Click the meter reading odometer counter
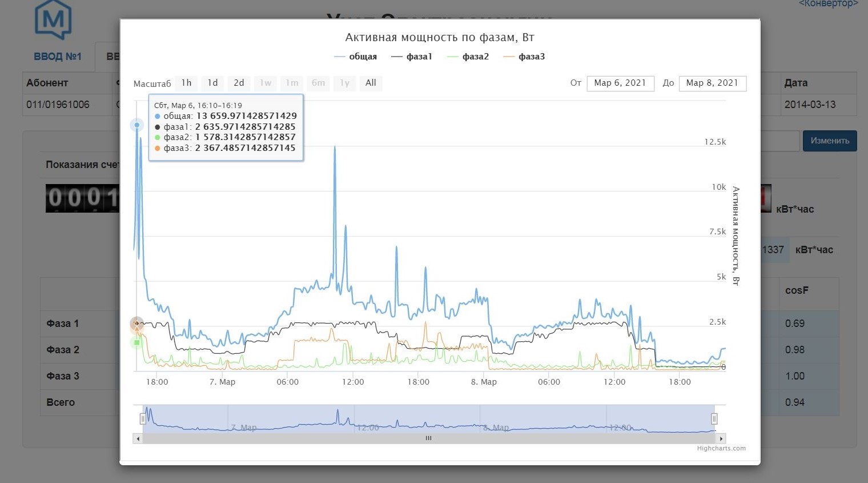 point(82,198)
